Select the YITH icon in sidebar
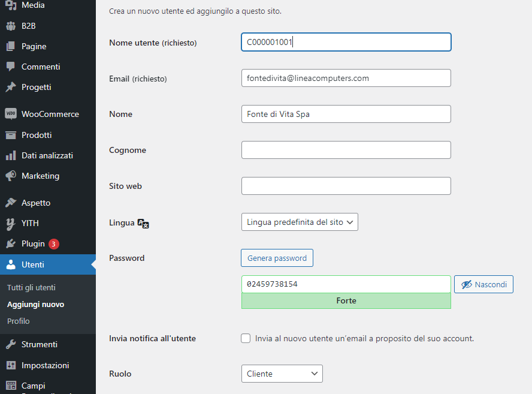Viewport: 532px width, 394px height. tap(11, 223)
